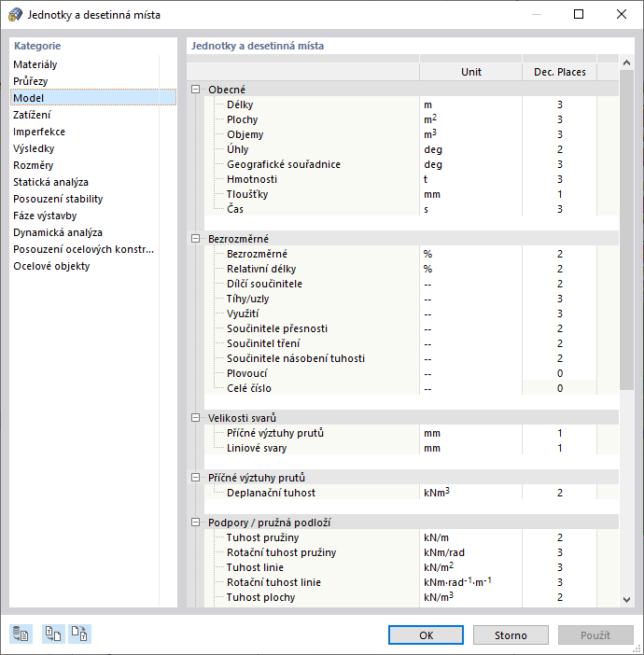
Task: Select the Využití row
Action: click(x=412, y=314)
